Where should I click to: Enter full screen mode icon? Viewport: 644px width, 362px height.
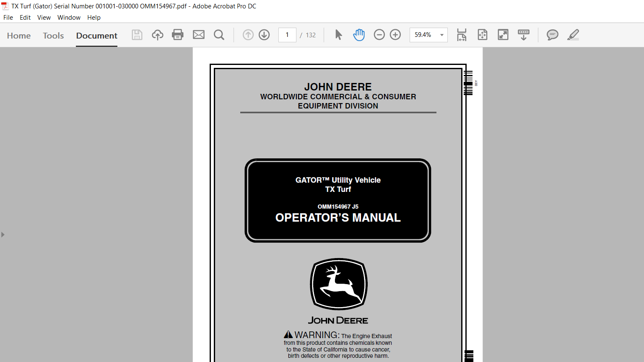[x=503, y=35]
